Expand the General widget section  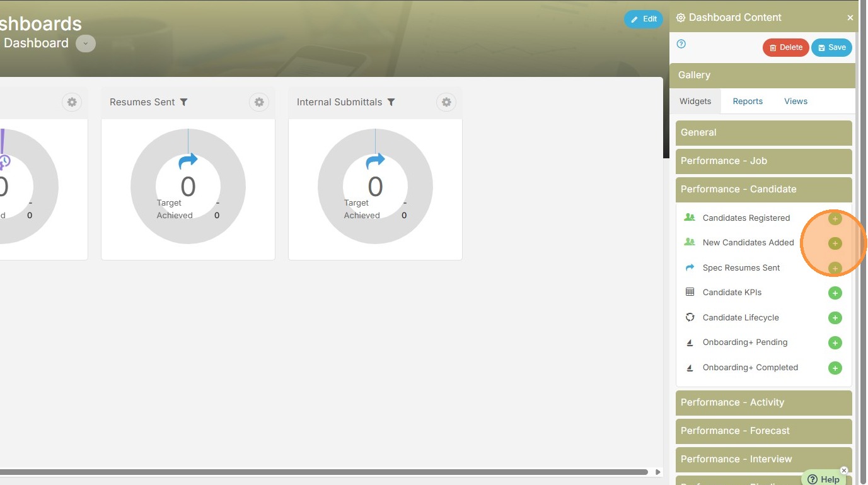tap(764, 132)
